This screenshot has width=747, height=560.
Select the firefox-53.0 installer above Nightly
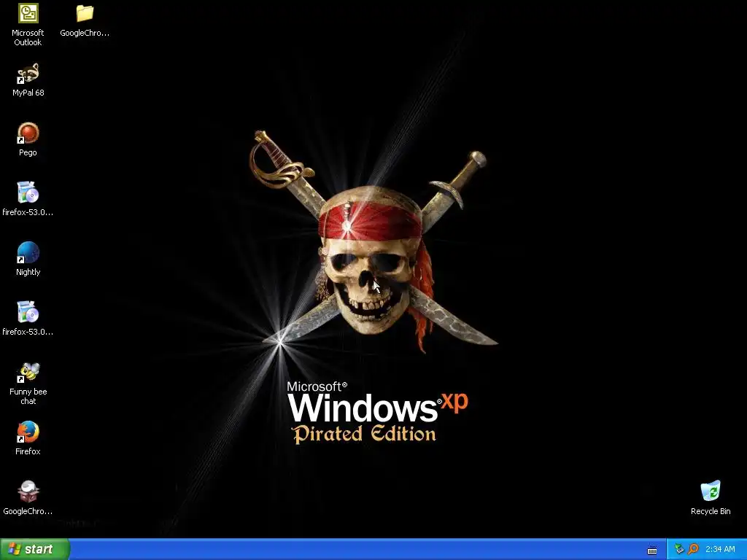coord(28,192)
